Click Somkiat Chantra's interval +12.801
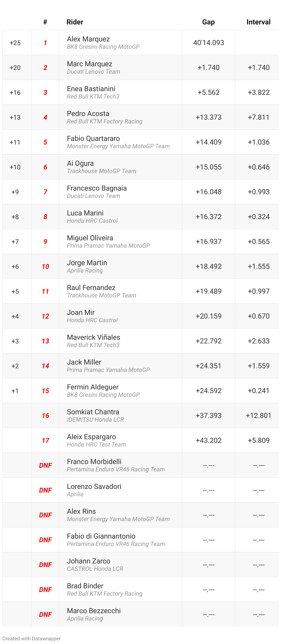The image size is (281, 644). tap(258, 415)
